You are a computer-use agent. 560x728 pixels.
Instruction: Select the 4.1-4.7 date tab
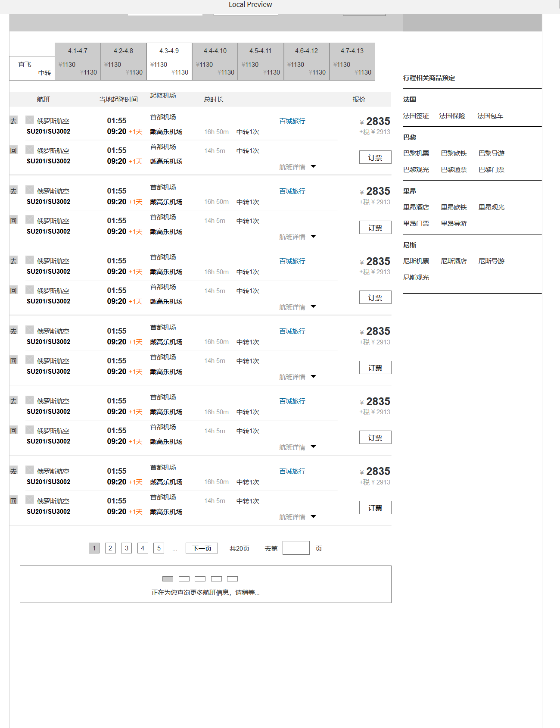[x=78, y=62]
